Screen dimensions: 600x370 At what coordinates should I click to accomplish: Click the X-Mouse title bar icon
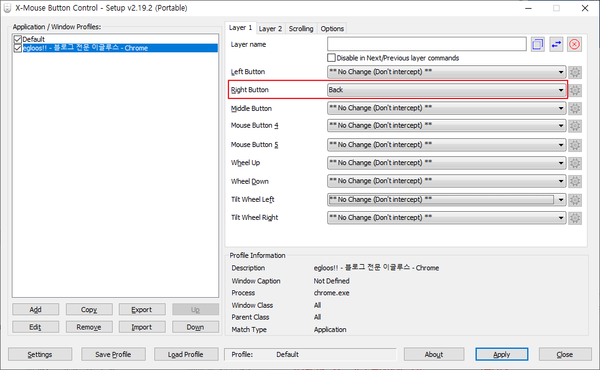[x=7, y=8]
